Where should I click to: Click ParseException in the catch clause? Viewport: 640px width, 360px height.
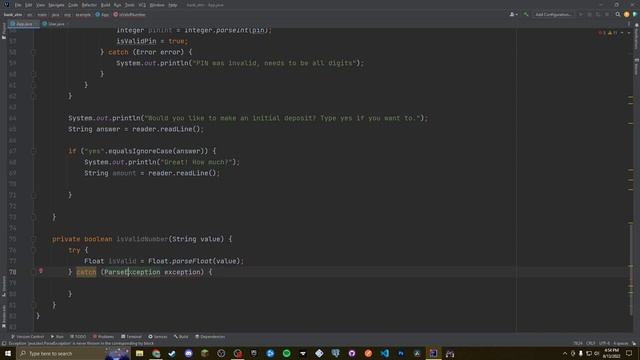pyautogui.click(x=132, y=272)
